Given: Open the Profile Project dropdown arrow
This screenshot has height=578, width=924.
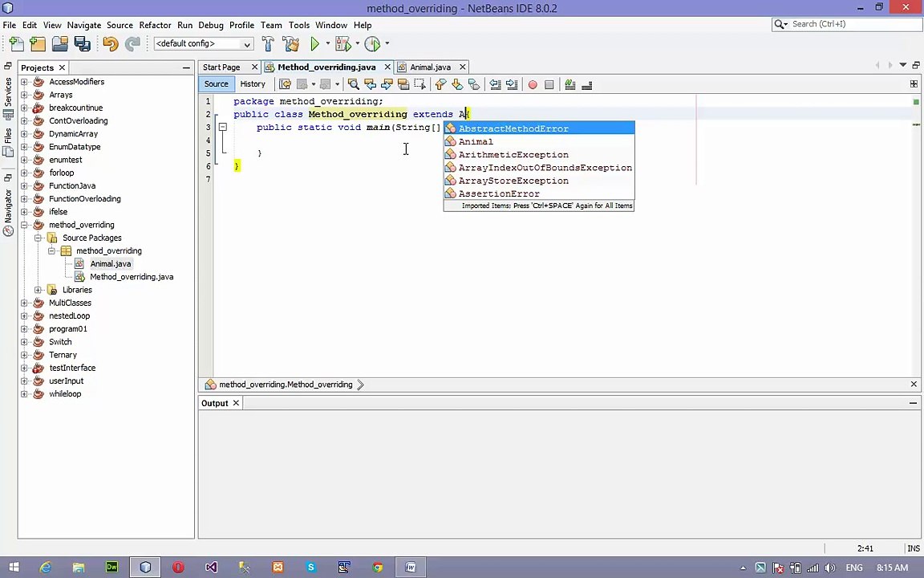Looking at the screenshot, I should (x=387, y=43).
